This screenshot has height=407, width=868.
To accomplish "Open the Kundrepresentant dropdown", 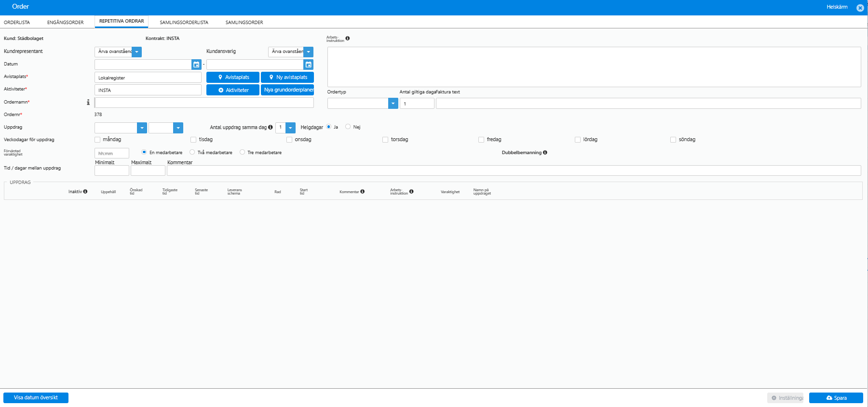I will pos(137,52).
